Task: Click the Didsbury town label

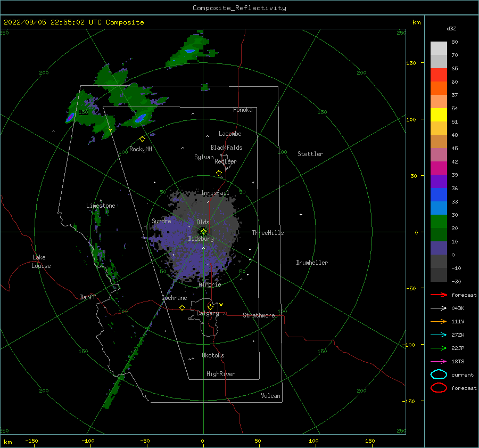Action: click(x=201, y=239)
